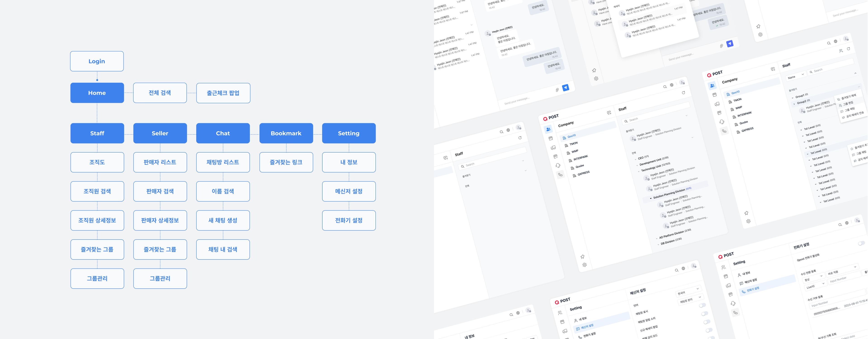Open the 바로 적용 dropdown
Screen dimensions: 868x339
coord(842,270)
